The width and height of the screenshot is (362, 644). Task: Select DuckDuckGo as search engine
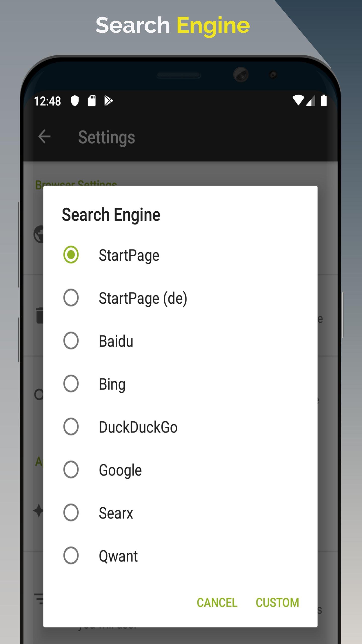click(71, 427)
